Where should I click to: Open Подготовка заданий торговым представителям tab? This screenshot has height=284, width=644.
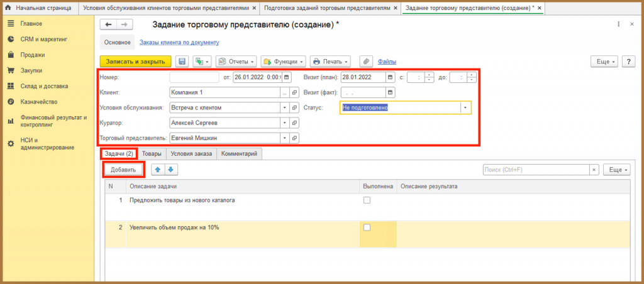click(x=326, y=8)
